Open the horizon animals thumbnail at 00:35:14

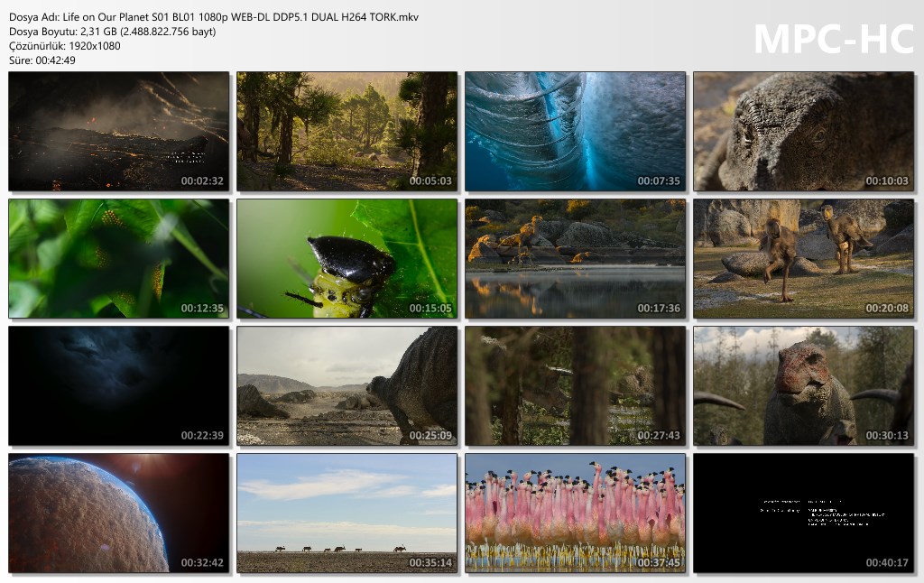[x=346, y=513]
